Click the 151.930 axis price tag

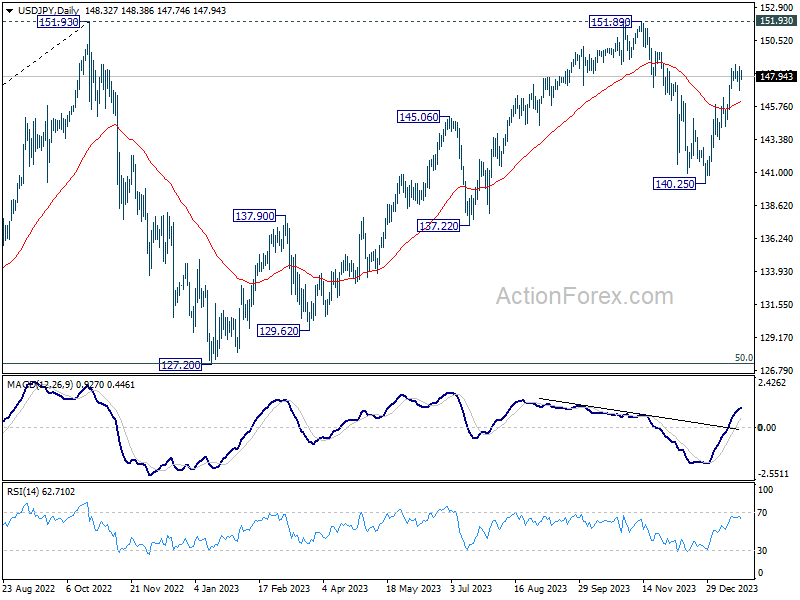(x=776, y=20)
